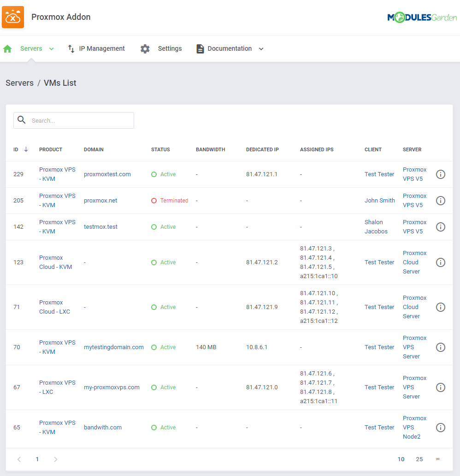The image size is (460, 476).
Task: Sort by PRODUCT column header
Action: click(x=51, y=149)
